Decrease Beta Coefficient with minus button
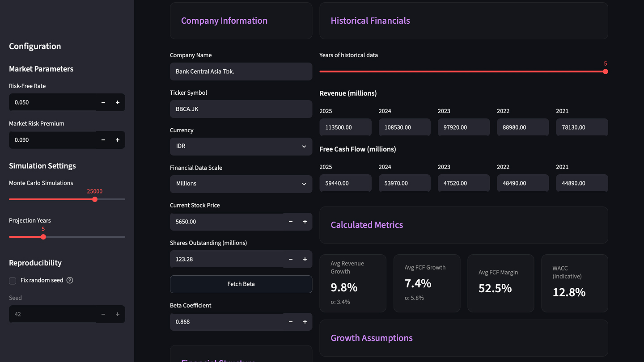 tap(291, 322)
